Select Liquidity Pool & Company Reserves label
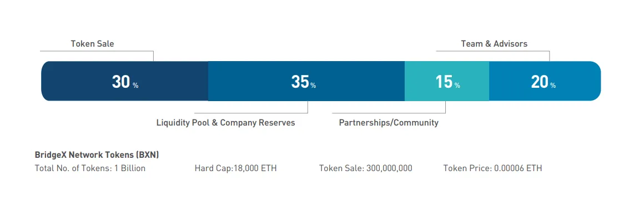Screen dimensions: 644x220 click(225, 123)
